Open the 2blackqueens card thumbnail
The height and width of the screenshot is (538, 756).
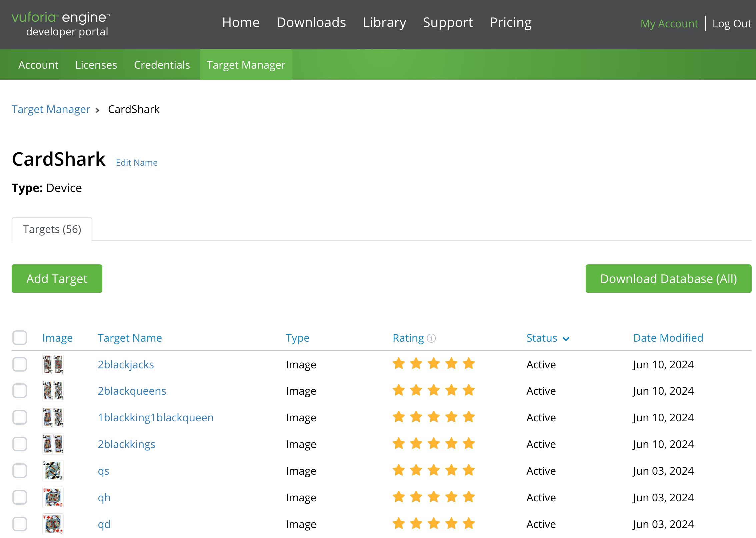pos(53,391)
